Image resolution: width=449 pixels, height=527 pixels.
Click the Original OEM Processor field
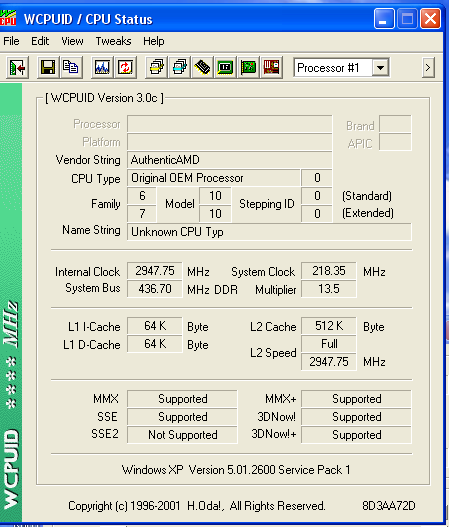(x=213, y=178)
